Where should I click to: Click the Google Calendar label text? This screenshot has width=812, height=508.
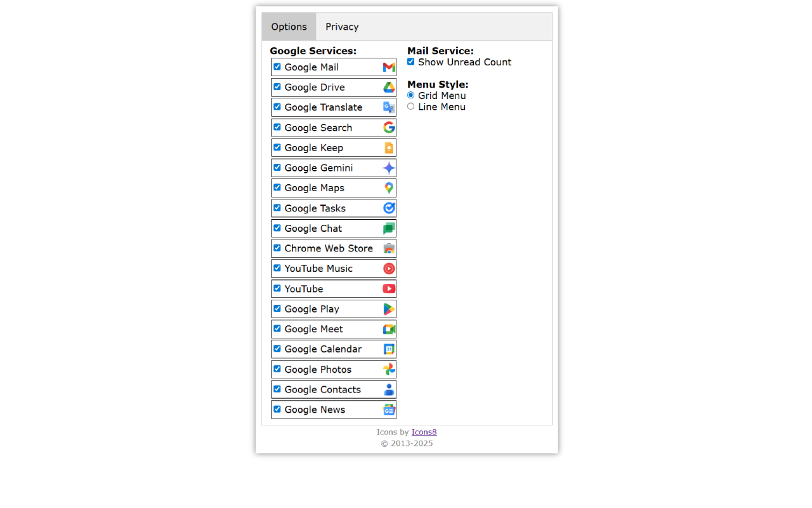(324, 349)
